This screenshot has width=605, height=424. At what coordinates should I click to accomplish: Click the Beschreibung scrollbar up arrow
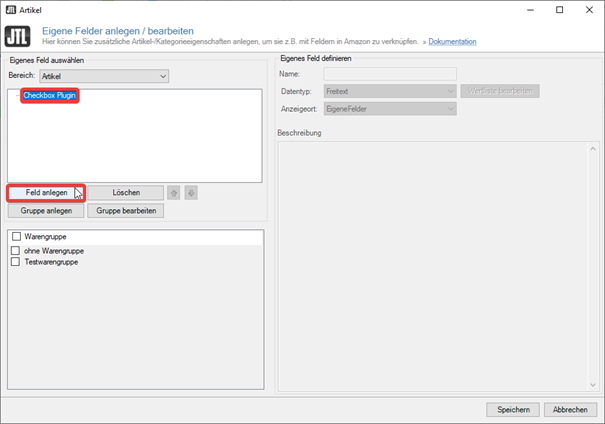593,149
